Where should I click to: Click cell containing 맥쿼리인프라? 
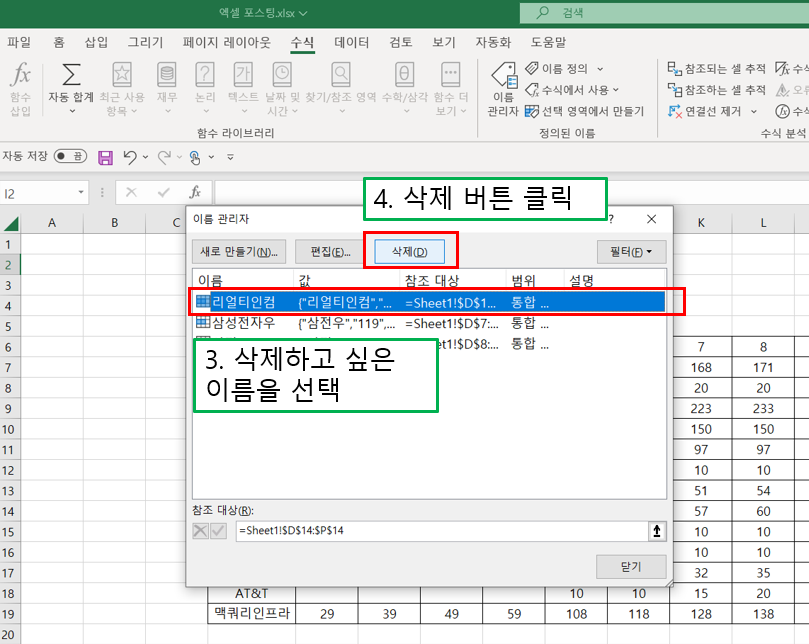(251, 614)
